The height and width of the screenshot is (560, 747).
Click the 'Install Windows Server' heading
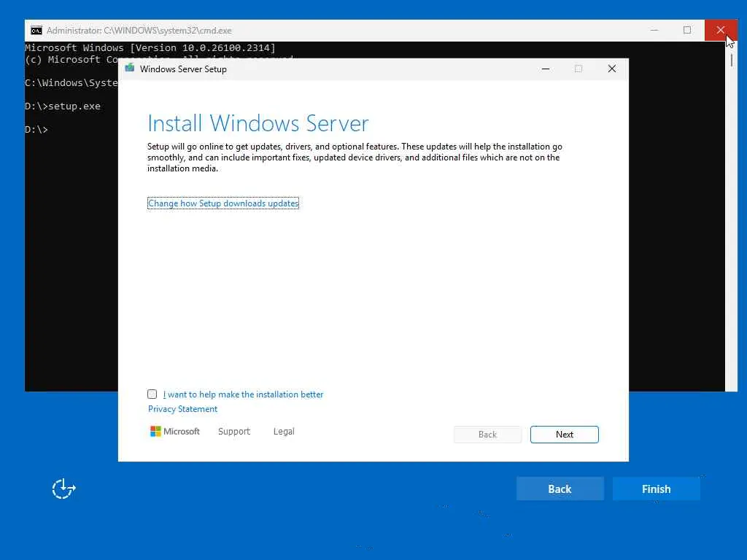(258, 123)
